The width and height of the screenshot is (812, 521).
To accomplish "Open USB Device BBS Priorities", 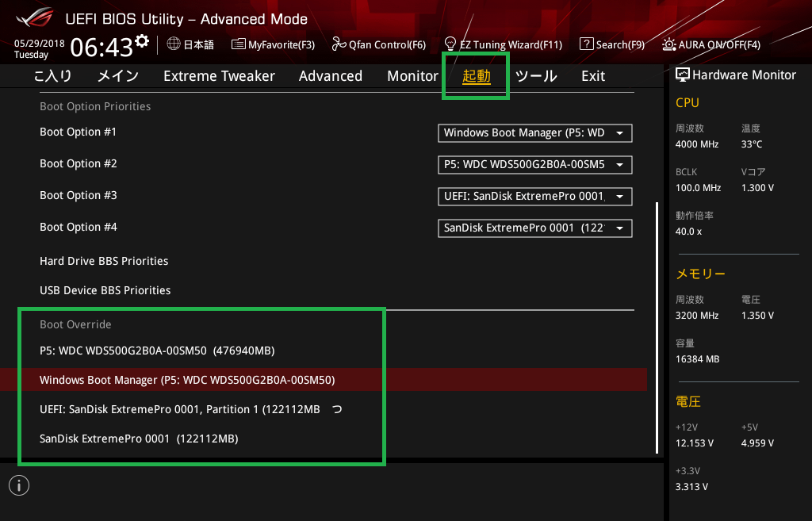I will (105, 290).
